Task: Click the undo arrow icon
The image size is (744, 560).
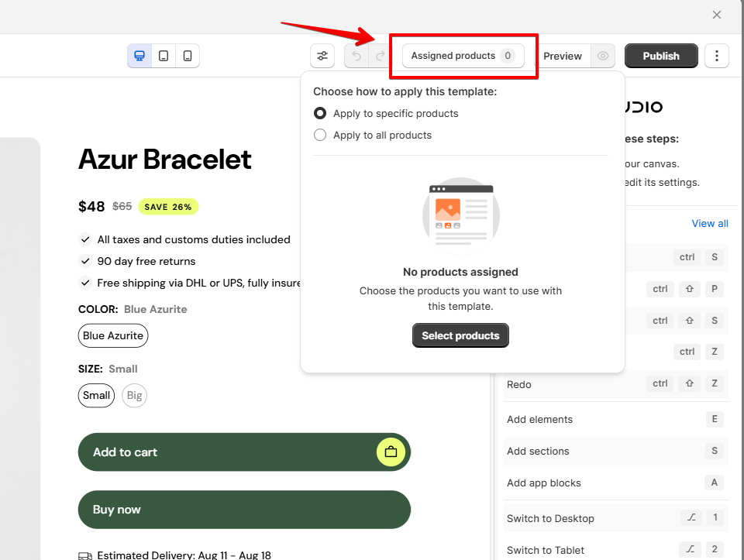Action: click(356, 56)
